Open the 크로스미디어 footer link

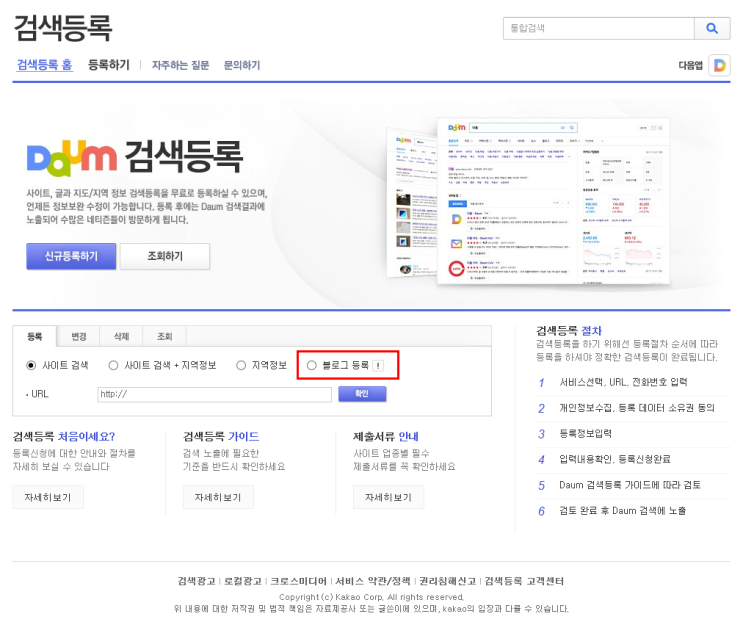point(299,581)
